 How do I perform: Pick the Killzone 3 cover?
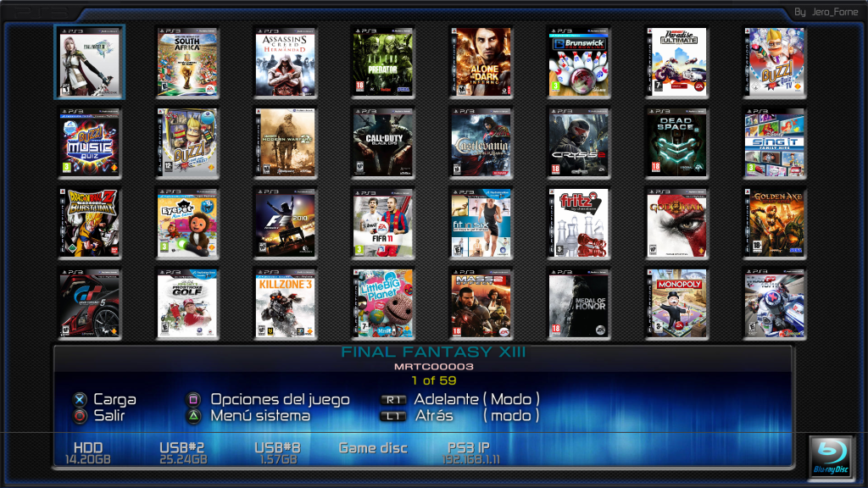tap(285, 304)
